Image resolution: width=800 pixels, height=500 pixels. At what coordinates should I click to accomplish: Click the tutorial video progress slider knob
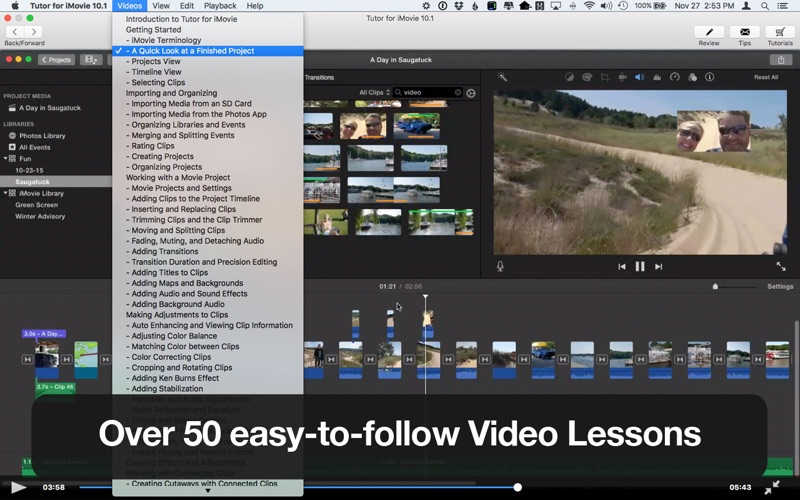click(517, 487)
